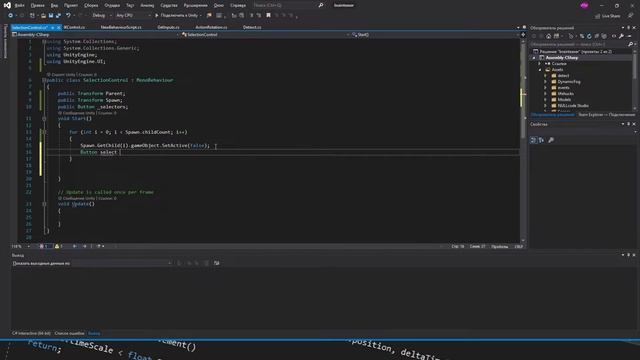
Task: Open the Help menu
Action: pos(238,5)
